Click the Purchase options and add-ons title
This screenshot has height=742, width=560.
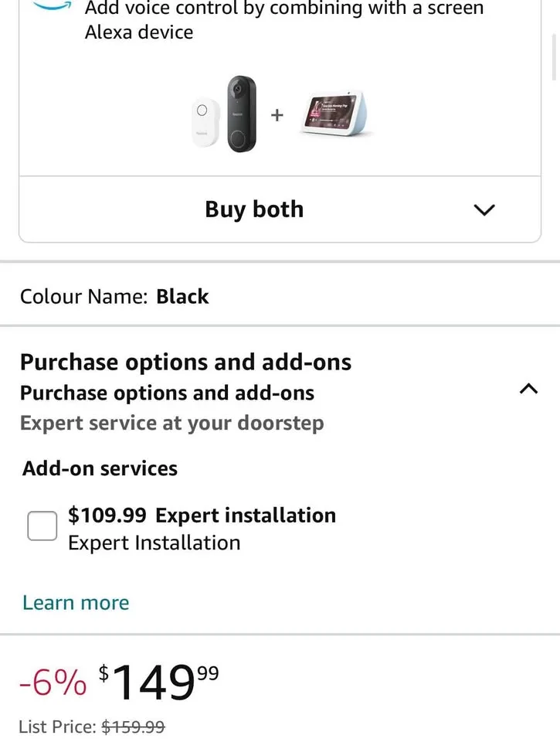pos(186,361)
